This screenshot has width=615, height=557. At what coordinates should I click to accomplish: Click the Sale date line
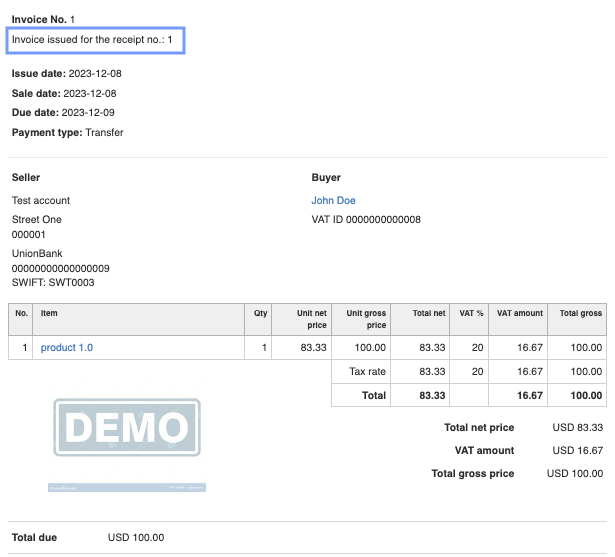(64, 93)
